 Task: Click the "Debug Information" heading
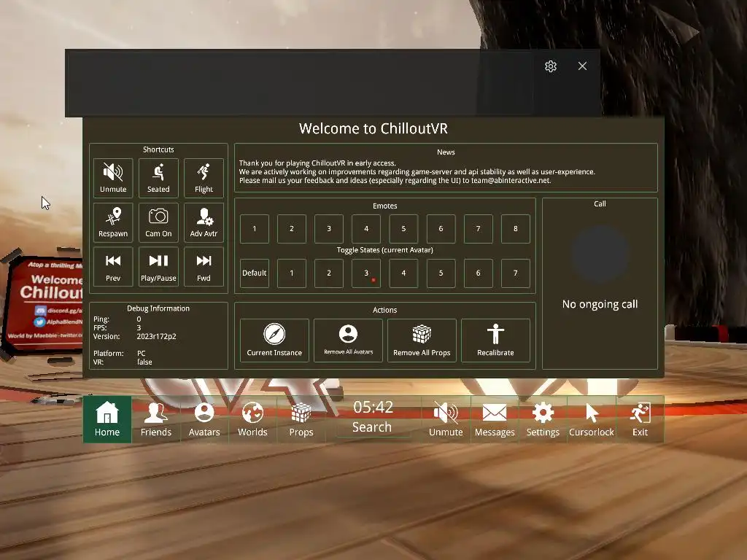[158, 308]
